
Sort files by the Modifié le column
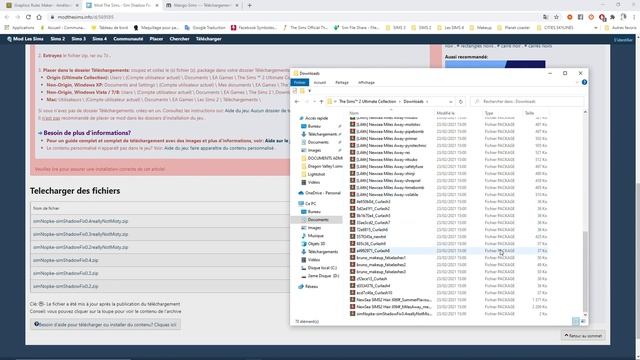point(445,113)
